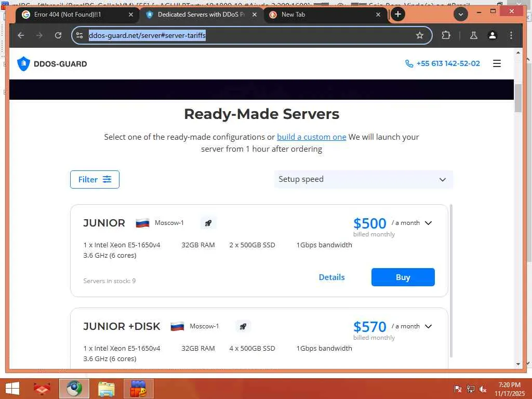Open the red taskbar app next to Start
Viewport: 532px width, 399px height.
point(42,389)
